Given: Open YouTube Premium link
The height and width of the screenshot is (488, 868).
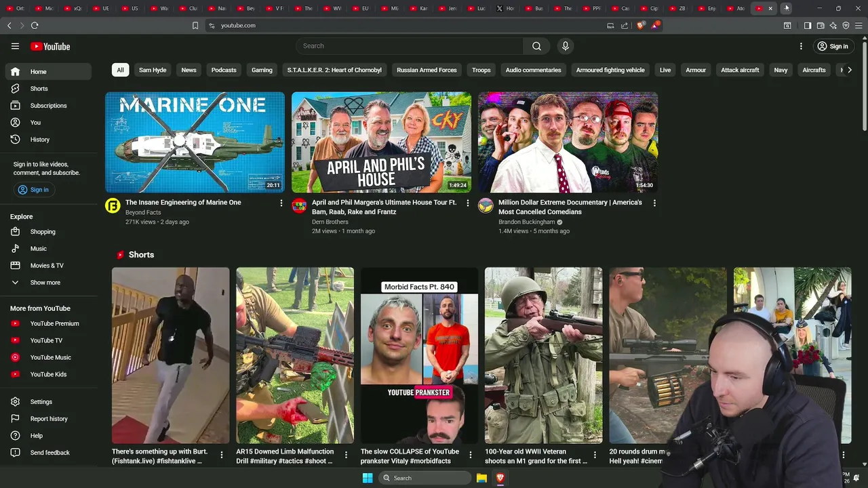Looking at the screenshot, I should tap(48, 323).
